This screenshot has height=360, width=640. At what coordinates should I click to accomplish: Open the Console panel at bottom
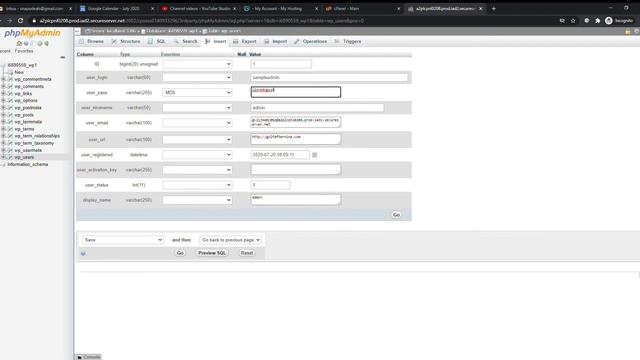pyautogui.click(x=89, y=357)
